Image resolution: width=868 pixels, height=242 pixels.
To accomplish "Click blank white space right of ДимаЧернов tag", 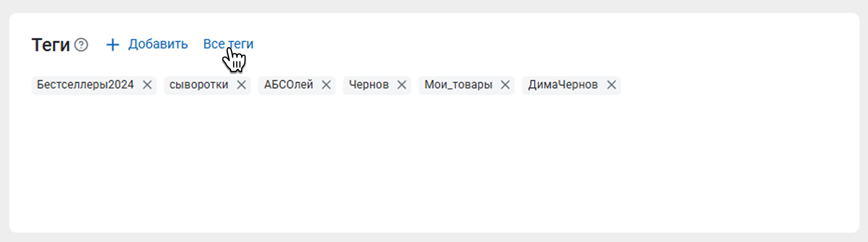I will point(737,85).
